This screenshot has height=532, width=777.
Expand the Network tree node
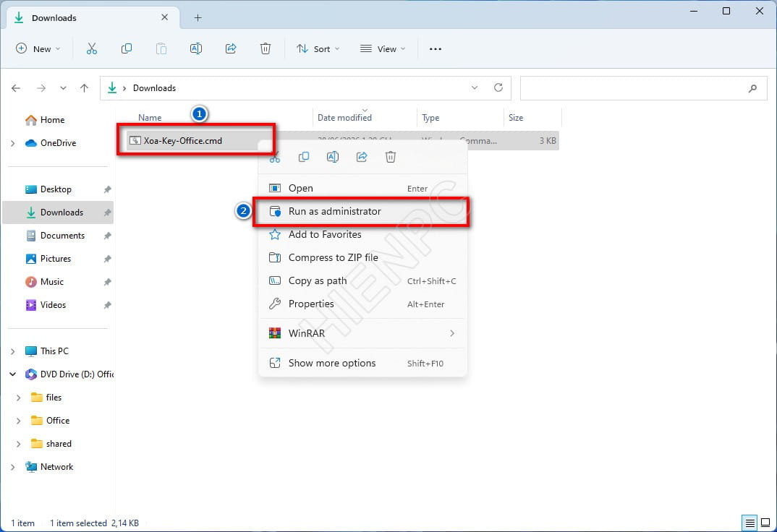point(12,467)
